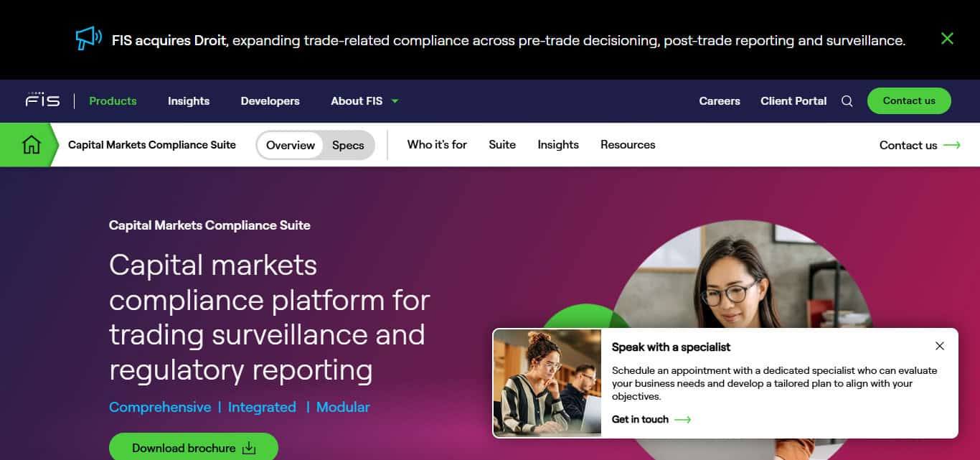Open the Insights top menu
The height and width of the screenshot is (460, 980).
pos(189,101)
